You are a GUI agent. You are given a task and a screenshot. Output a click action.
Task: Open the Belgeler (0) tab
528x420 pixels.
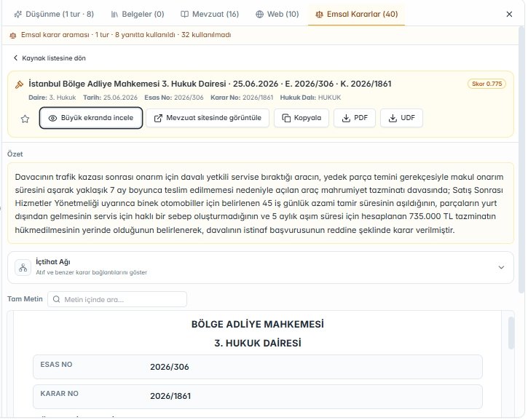(138, 14)
